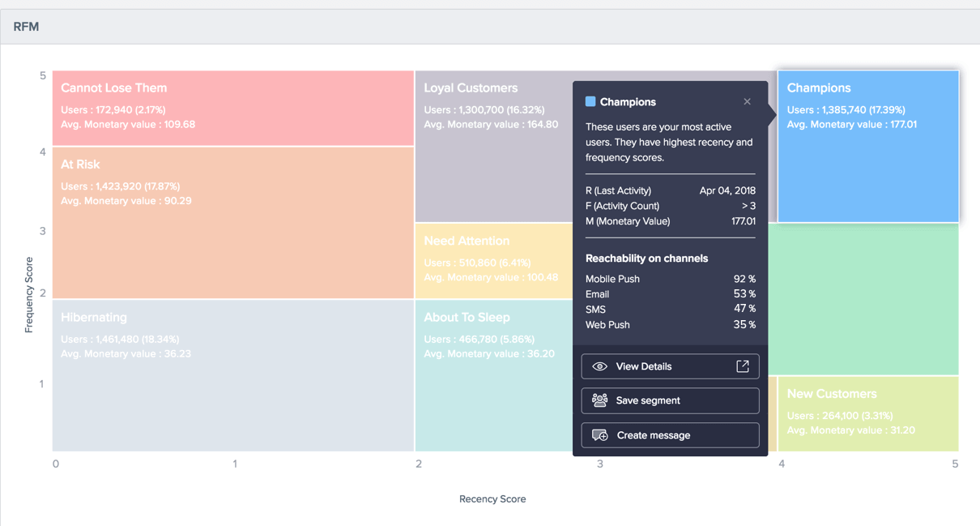
Task: Click the Create message button
Action: pyautogui.click(x=670, y=435)
